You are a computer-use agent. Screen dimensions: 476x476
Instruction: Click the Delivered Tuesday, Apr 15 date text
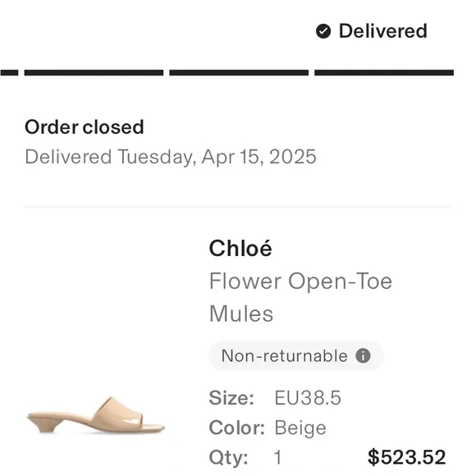[171, 158]
